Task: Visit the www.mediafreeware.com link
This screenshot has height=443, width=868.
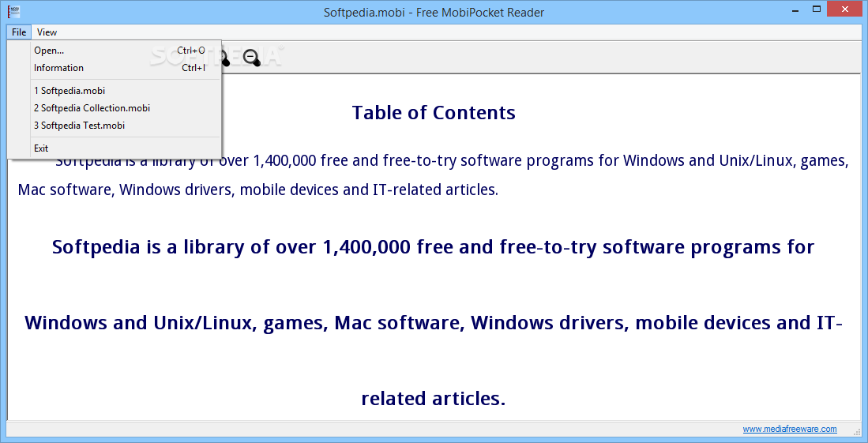Action: pos(790,429)
